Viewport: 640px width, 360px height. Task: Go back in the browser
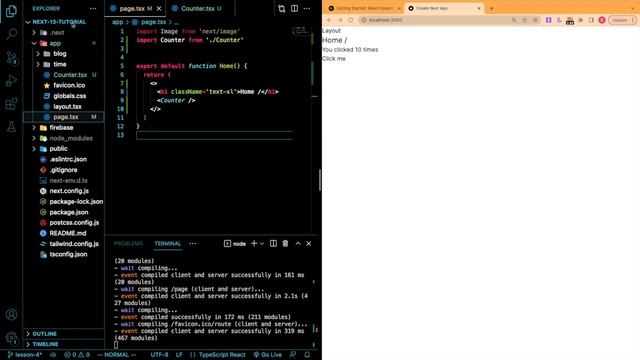[x=329, y=20]
